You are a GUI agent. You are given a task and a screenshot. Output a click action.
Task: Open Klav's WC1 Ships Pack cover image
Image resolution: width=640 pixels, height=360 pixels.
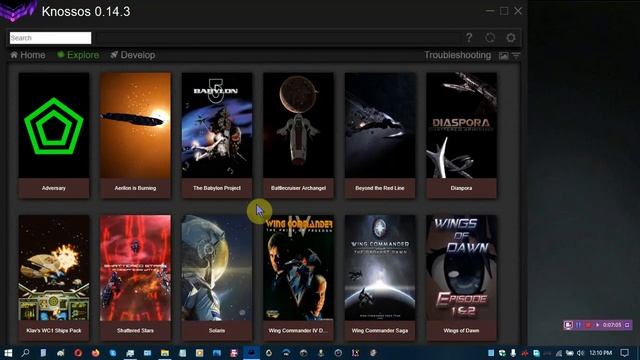[x=54, y=268]
